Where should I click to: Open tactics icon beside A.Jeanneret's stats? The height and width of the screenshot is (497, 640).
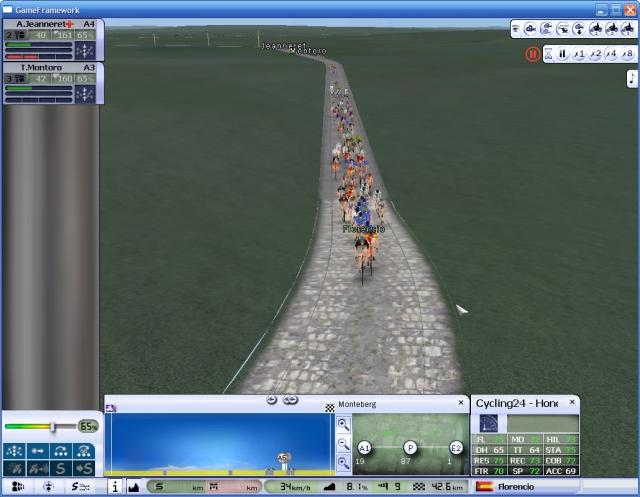click(x=86, y=48)
